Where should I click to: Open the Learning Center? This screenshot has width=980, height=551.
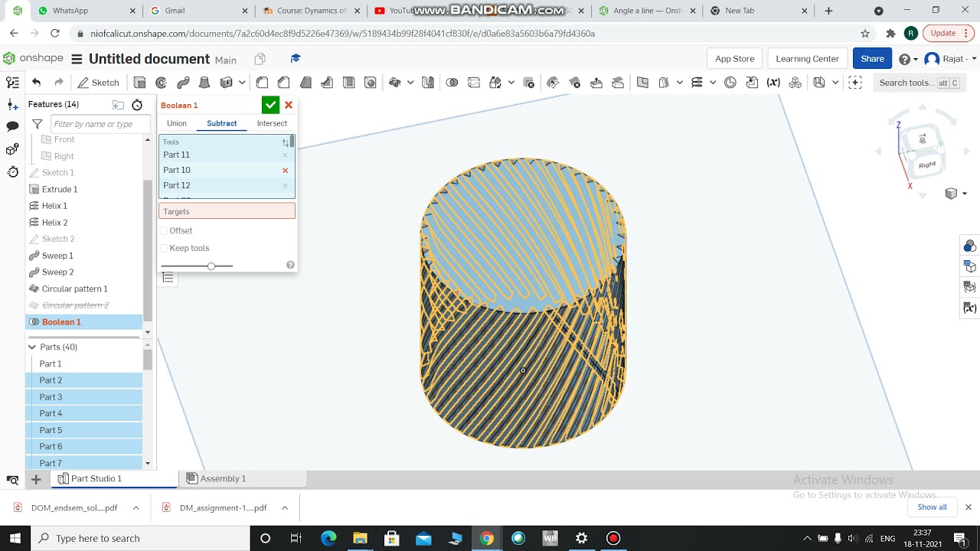pos(807,59)
